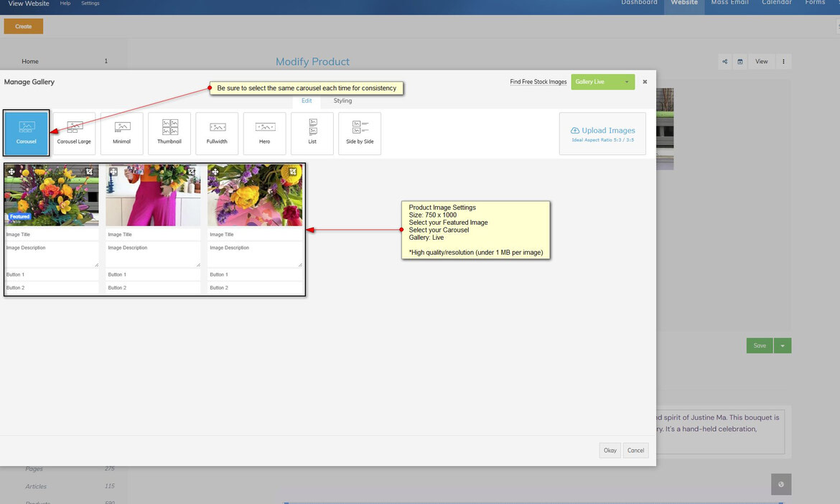The width and height of the screenshot is (840, 504).
Task: Select the Thumbnail grid layout
Action: [x=169, y=134]
